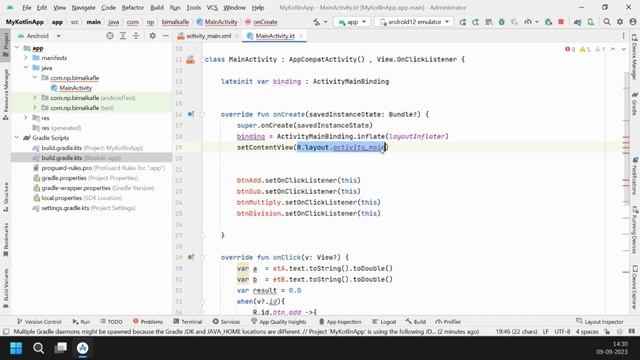Collapse the java folder

26,68
